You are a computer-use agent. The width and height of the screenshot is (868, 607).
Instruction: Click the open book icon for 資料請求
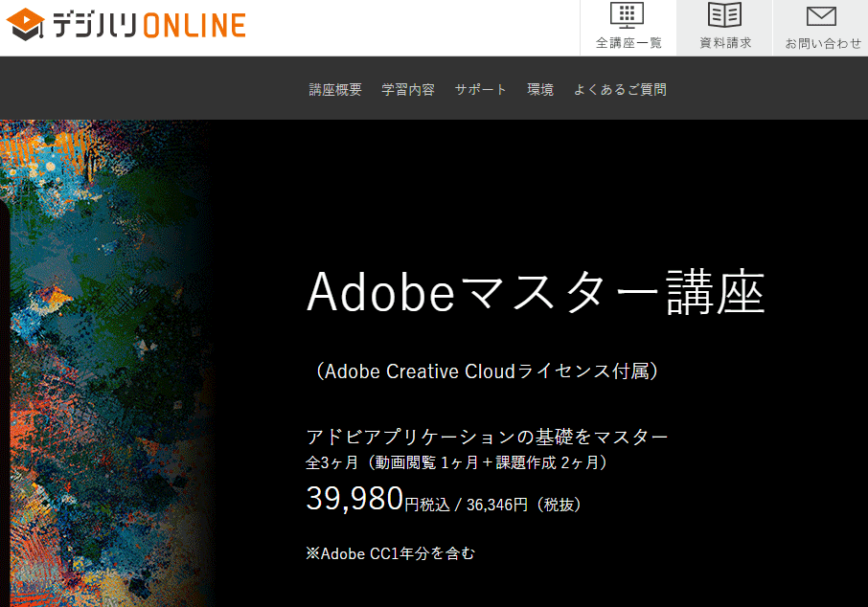724,15
